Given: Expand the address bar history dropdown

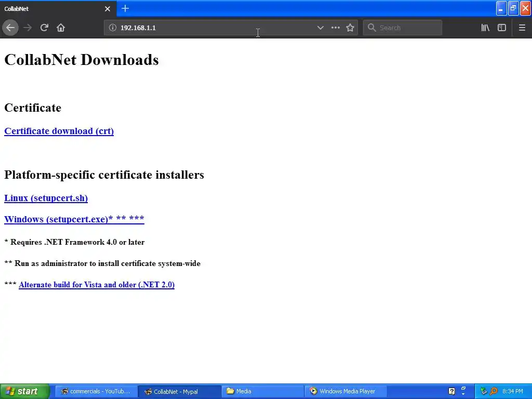Looking at the screenshot, I should click(x=320, y=28).
